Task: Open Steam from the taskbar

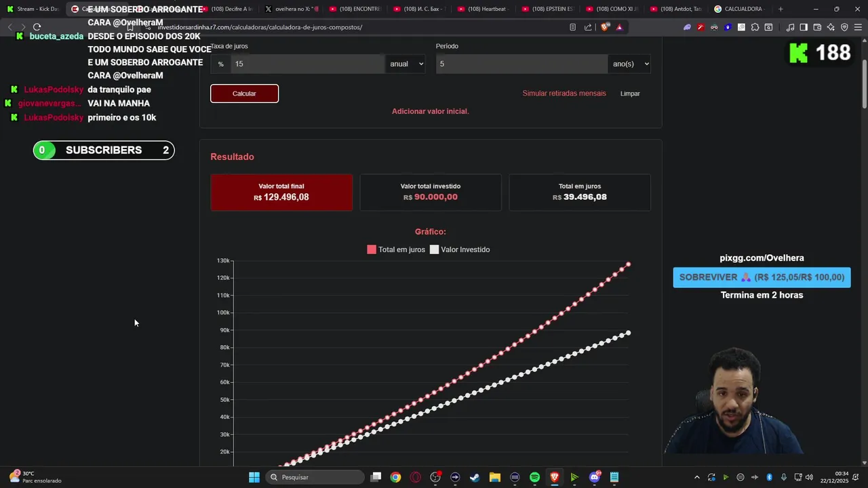Action: click(475, 477)
